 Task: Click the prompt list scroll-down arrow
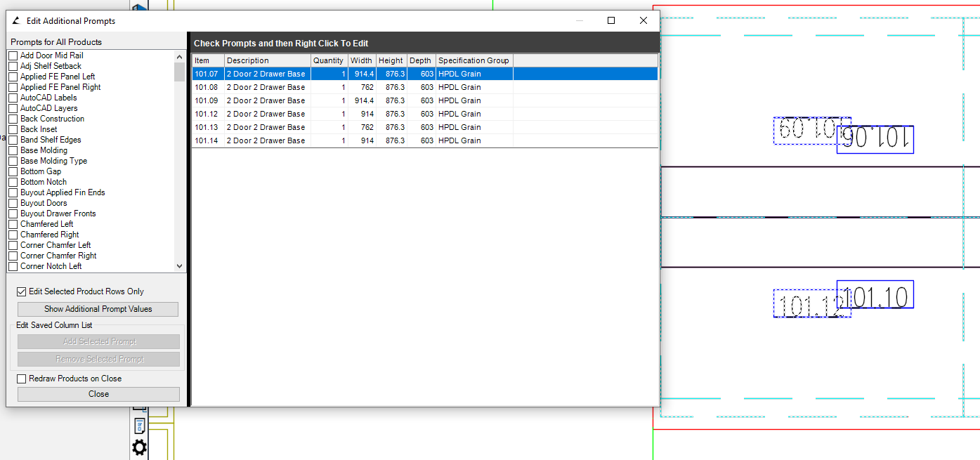point(179,266)
